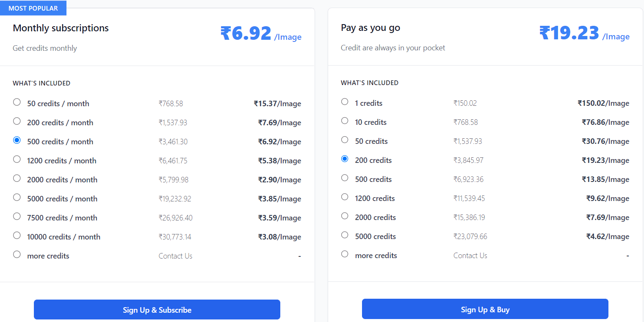
Task: Select the 500 credits pay-as-you-go radio button
Action: click(x=345, y=178)
